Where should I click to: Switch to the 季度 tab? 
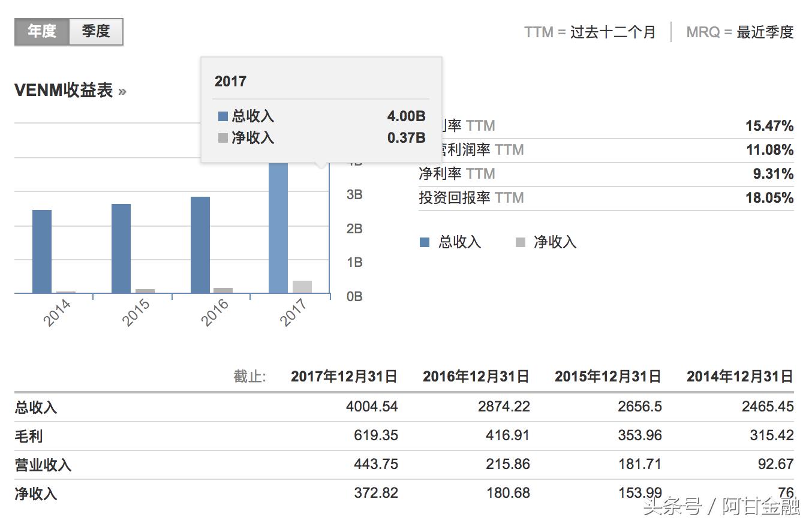(x=96, y=31)
